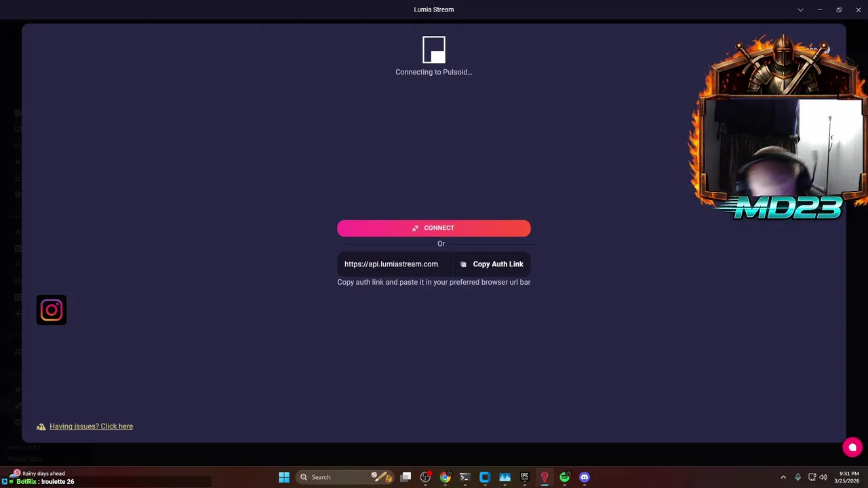Screen dimensions: 868x488
Task: Open Discord from the taskbar
Action: coord(585,477)
